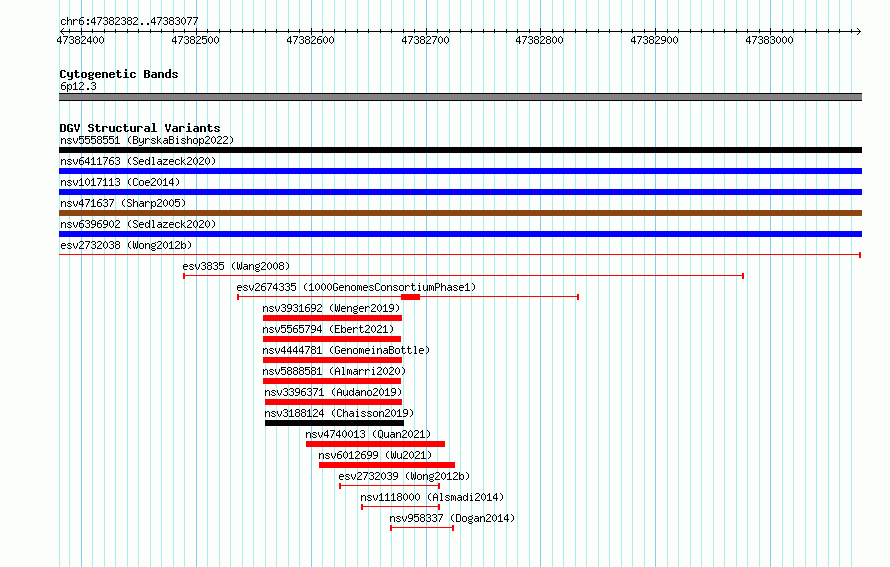
Task: Click the DGV Structural Variants track title
Action: [140, 128]
